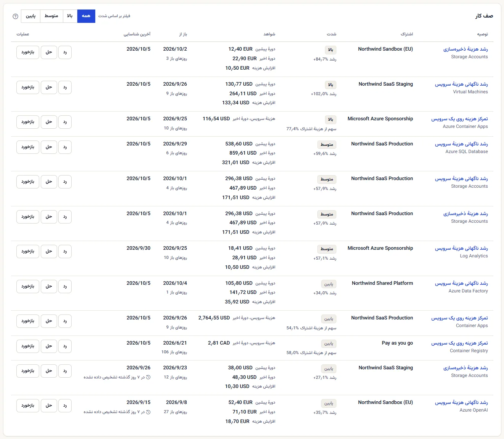Open the Azure OpenAI recommendation link

tap(461, 402)
